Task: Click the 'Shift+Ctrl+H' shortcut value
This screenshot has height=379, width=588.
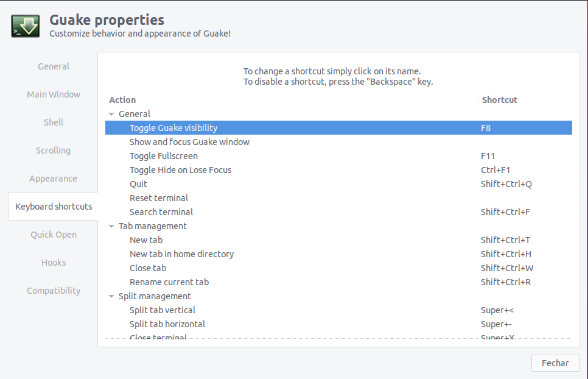Action: (x=506, y=254)
